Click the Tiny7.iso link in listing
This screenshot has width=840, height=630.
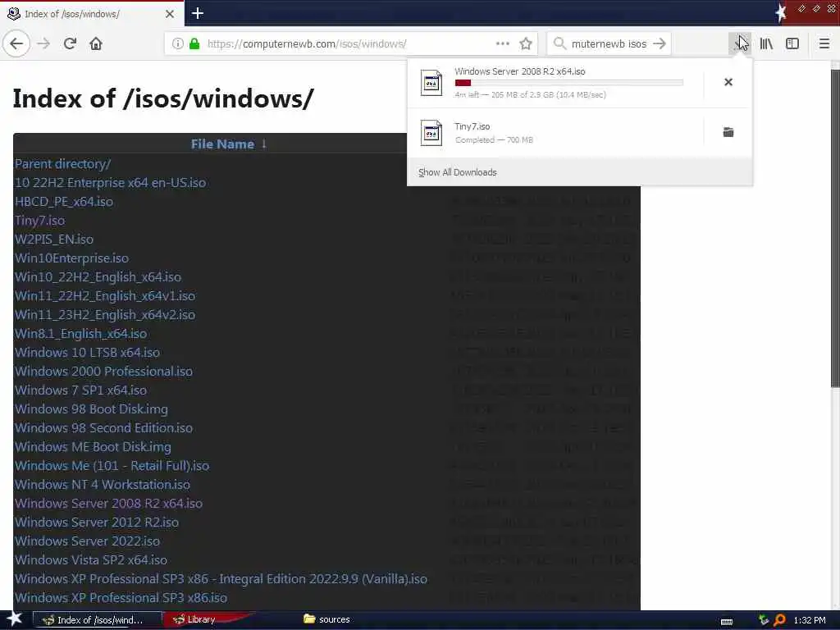(39, 221)
